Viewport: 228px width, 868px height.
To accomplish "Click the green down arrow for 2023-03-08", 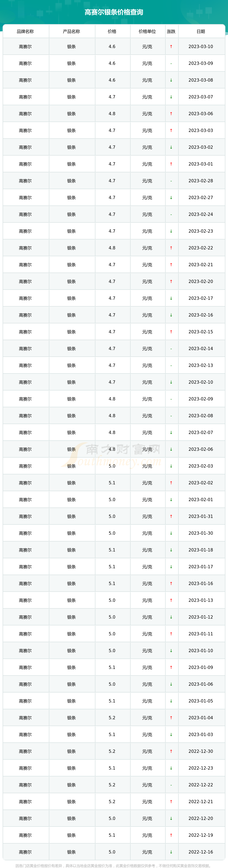I will tap(171, 80).
